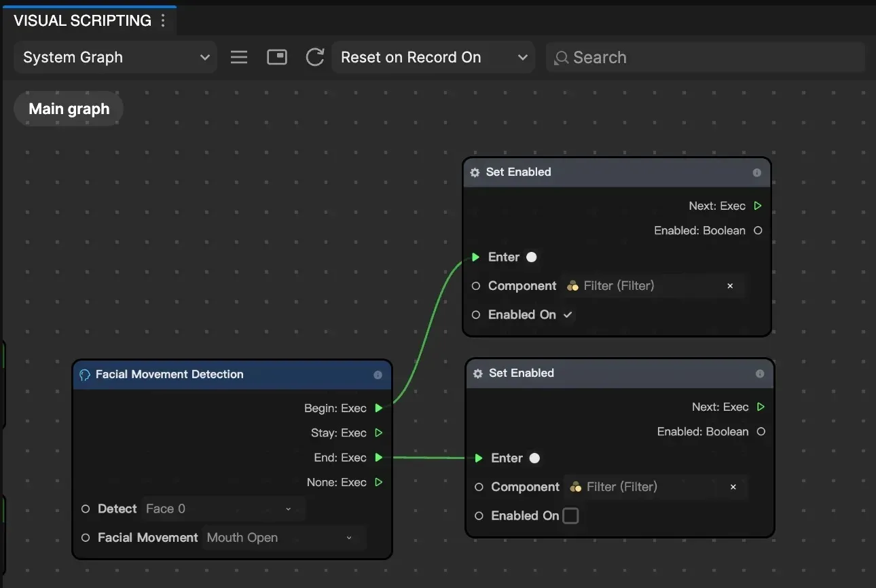This screenshot has width=876, height=588.
Task: Click lower Set Enabled Enabled On port
Action: coord(479,516)
